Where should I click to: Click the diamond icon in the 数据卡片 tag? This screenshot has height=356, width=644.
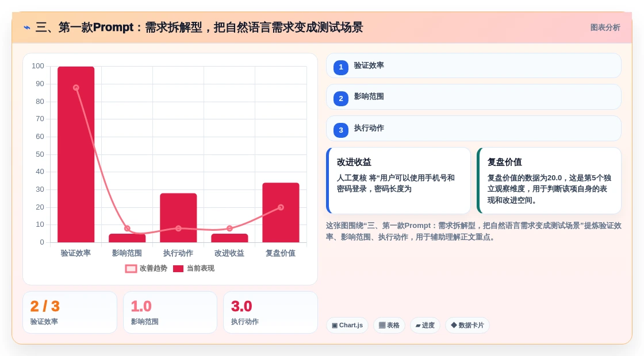pyautogui.click(x=454, y=325)
